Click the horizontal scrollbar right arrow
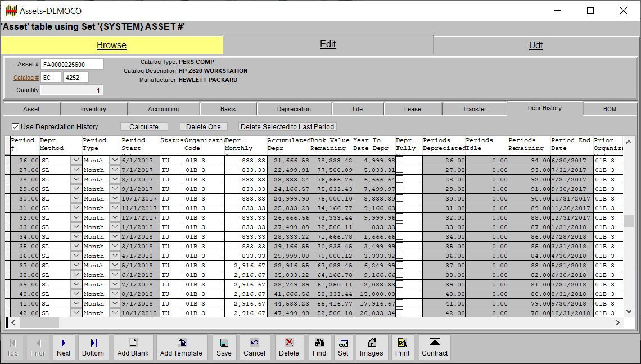 [617, 323]
